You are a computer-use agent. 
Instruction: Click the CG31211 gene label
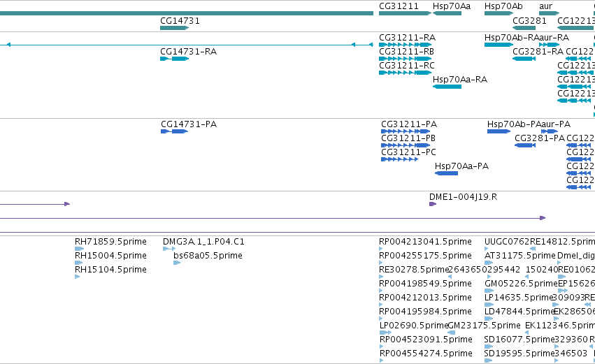[399, 6]
